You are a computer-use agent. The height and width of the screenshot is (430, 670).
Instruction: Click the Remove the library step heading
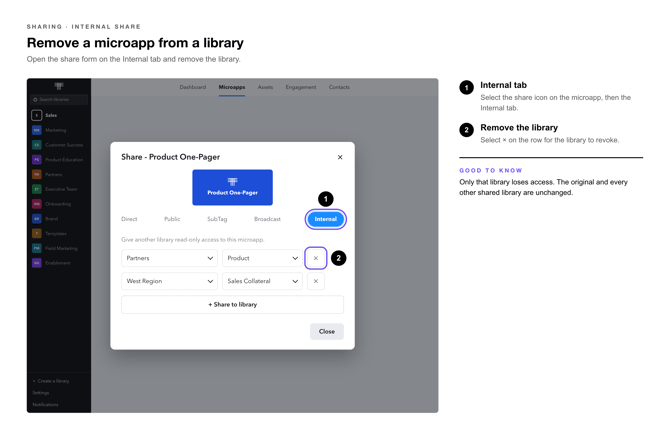point(519,127)
